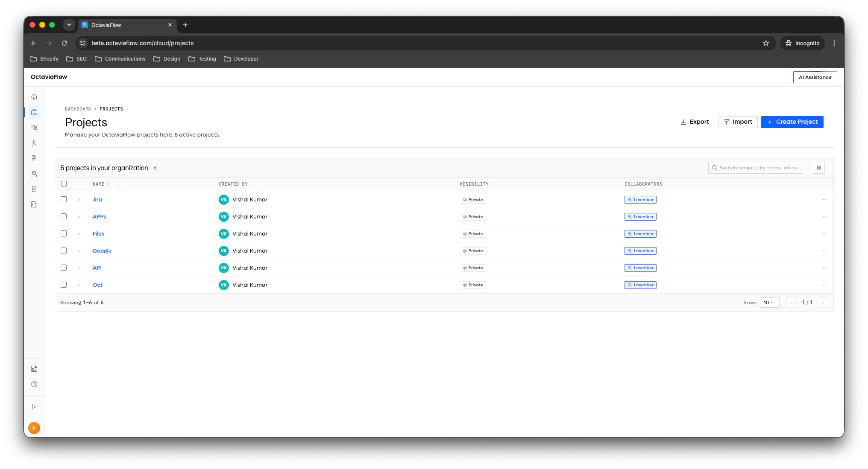This screenshot has width=868, height=469.
Task: Tick the select-all checkbox in table header
Action: (64, 184)
